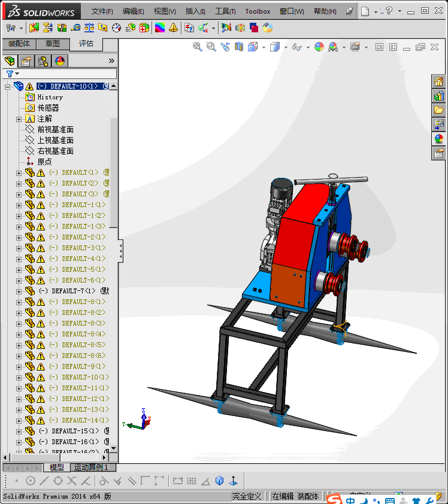Click Display Style cube icon
This screenshot has width=448, height=504.
pyautogui.click(x=275, y=47)
